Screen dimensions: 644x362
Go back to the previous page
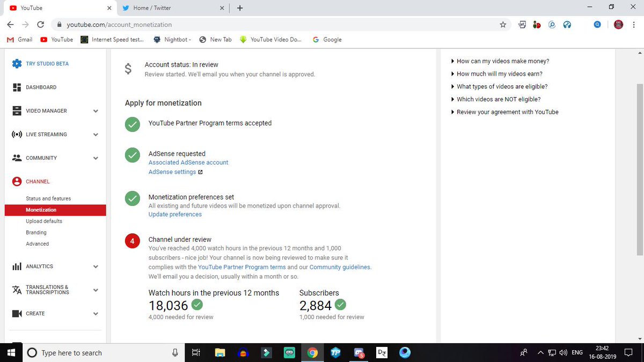[x=10, y=24]
